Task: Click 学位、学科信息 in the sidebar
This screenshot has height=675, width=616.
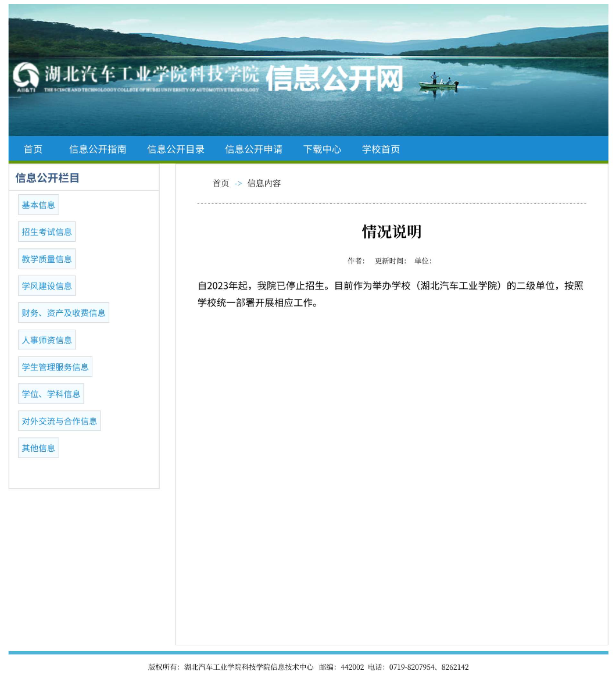Action: coord(51,394)
